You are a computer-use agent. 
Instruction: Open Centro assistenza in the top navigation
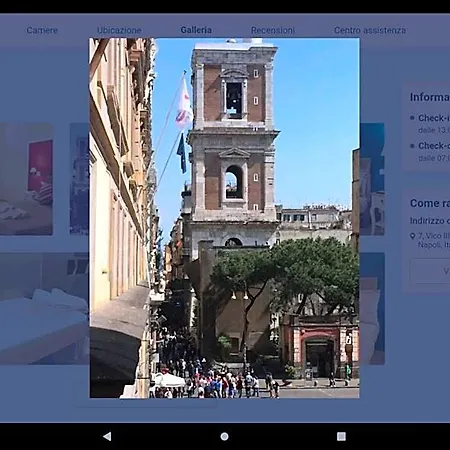coord(370,30)
